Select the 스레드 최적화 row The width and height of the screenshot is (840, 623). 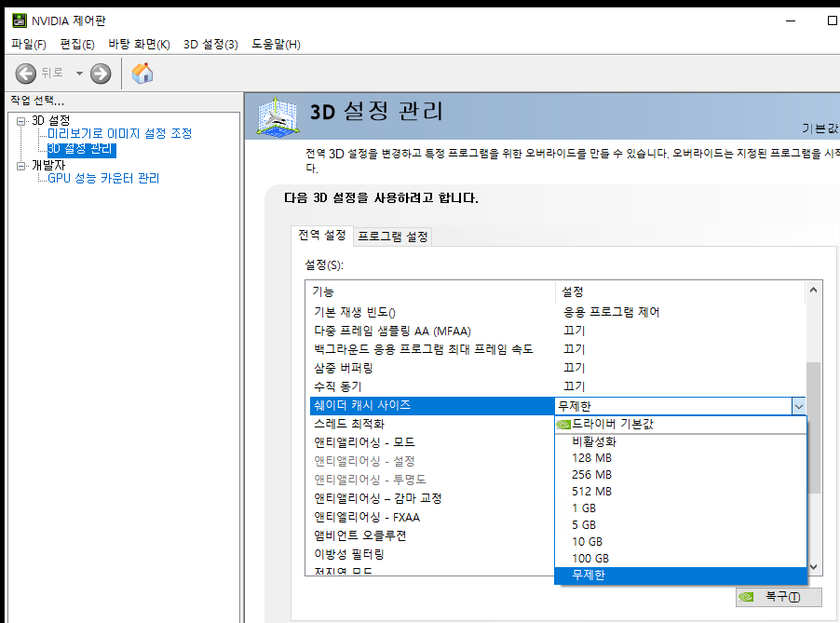coord(432,425)
